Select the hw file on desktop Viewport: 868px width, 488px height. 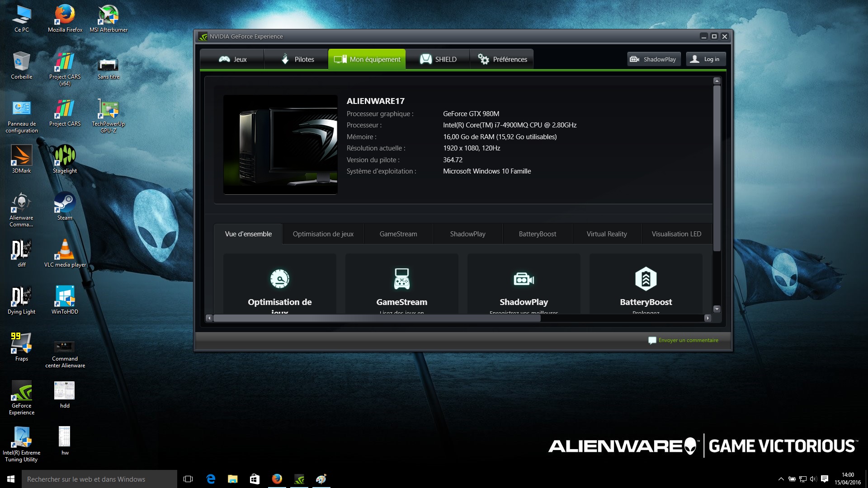point(65,441)
